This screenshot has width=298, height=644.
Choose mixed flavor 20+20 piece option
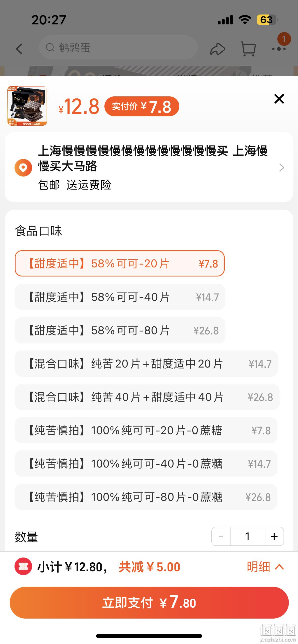pos(146,364)
